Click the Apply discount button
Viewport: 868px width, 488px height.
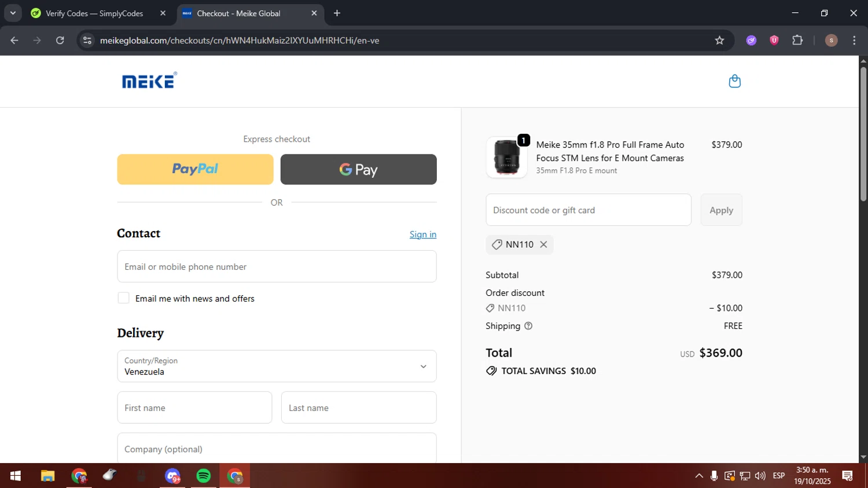click(721, 210)
